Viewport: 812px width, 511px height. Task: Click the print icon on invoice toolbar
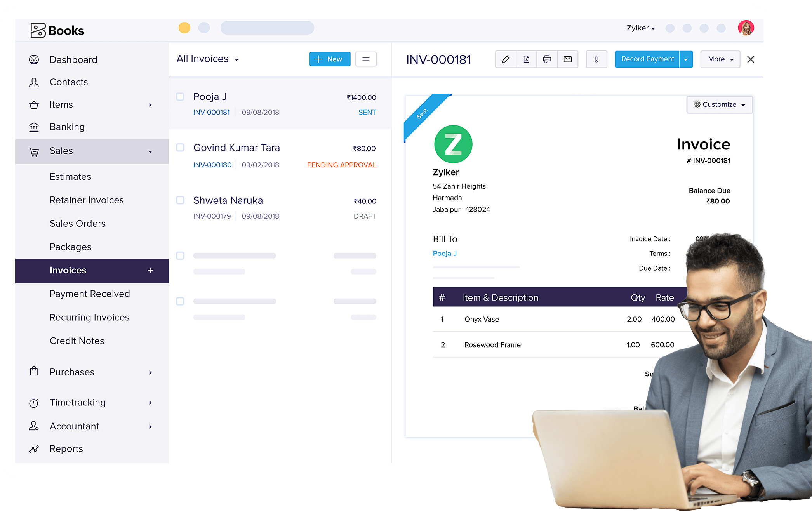point(546,59)
